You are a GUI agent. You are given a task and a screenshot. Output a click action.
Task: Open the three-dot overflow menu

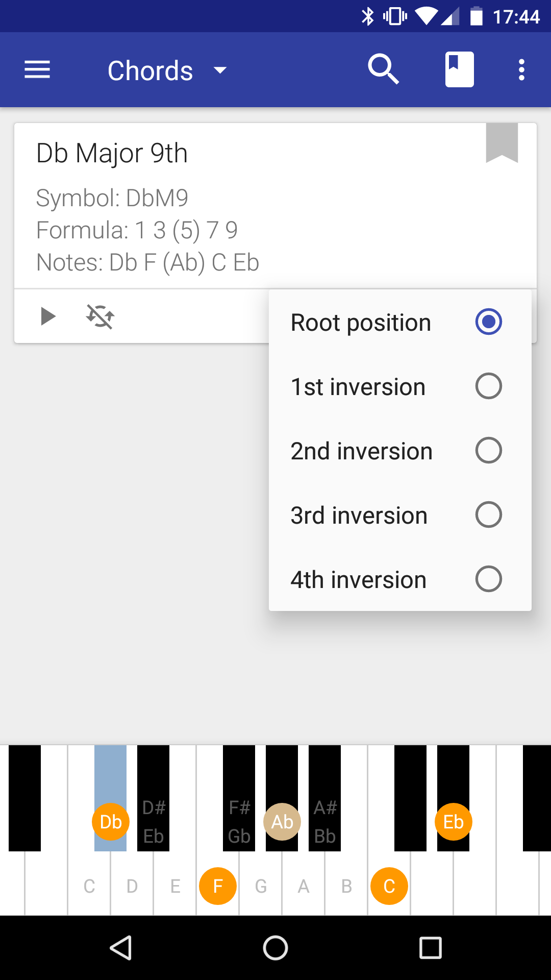click(521, 69)
